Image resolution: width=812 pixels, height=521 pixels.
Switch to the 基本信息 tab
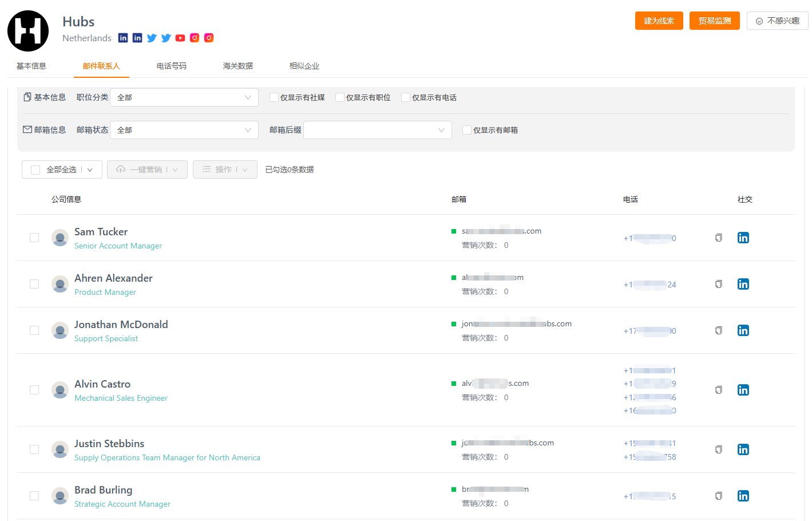click(x=31, y=66)
